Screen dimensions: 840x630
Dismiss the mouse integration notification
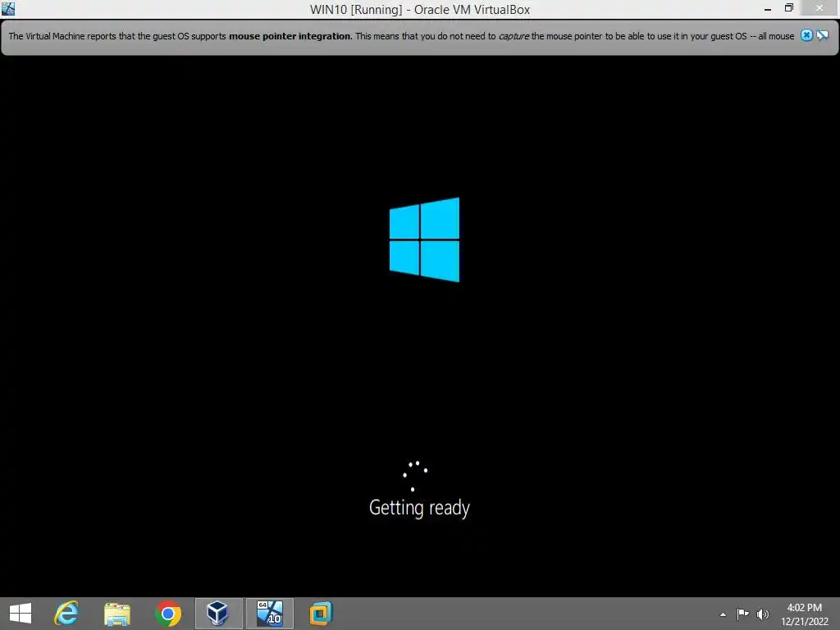(806, 35)
